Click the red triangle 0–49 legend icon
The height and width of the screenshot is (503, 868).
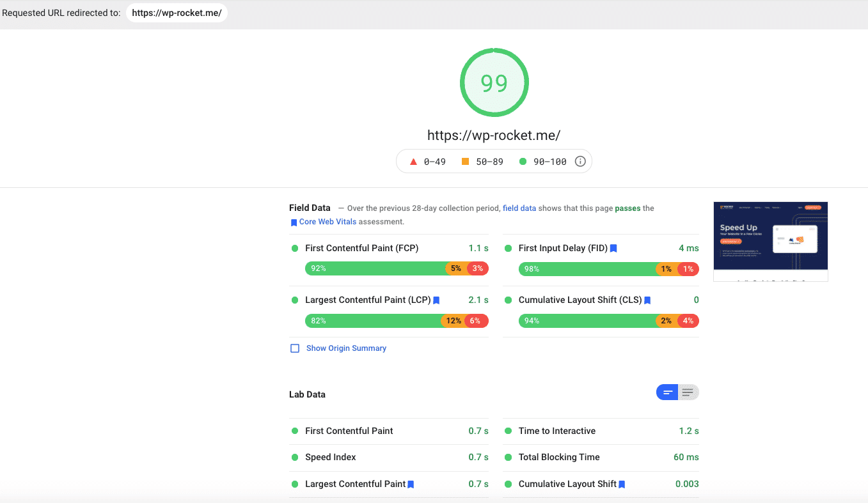[x=413, y=162]
